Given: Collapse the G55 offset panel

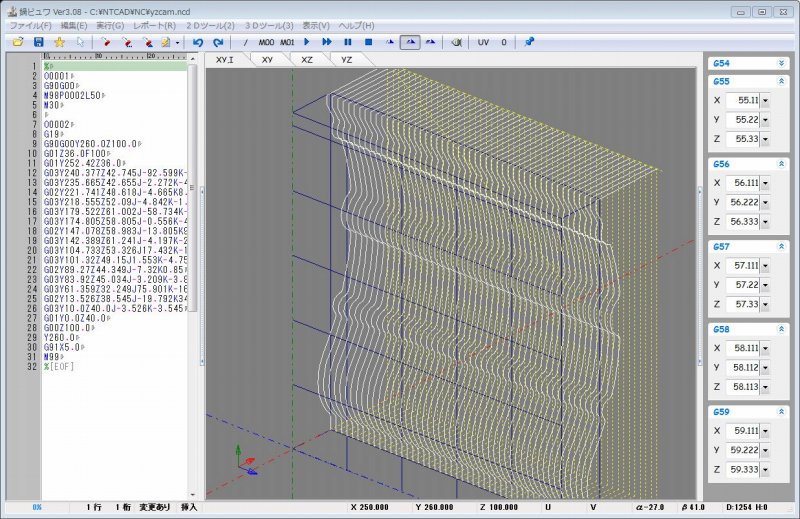Looking at the screenshot, I should tap(781, 81).
